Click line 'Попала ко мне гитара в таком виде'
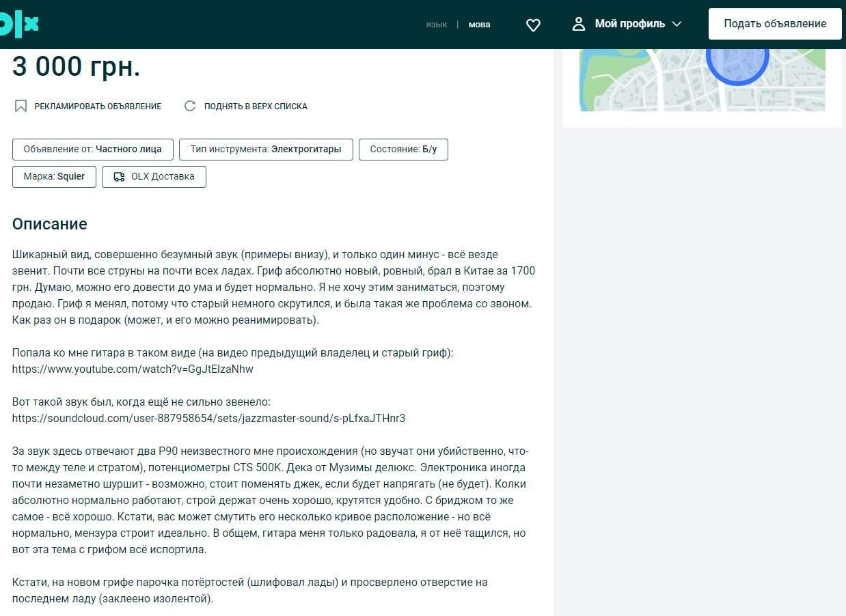This screenshot has width=846, height=616. coord(232,352)
